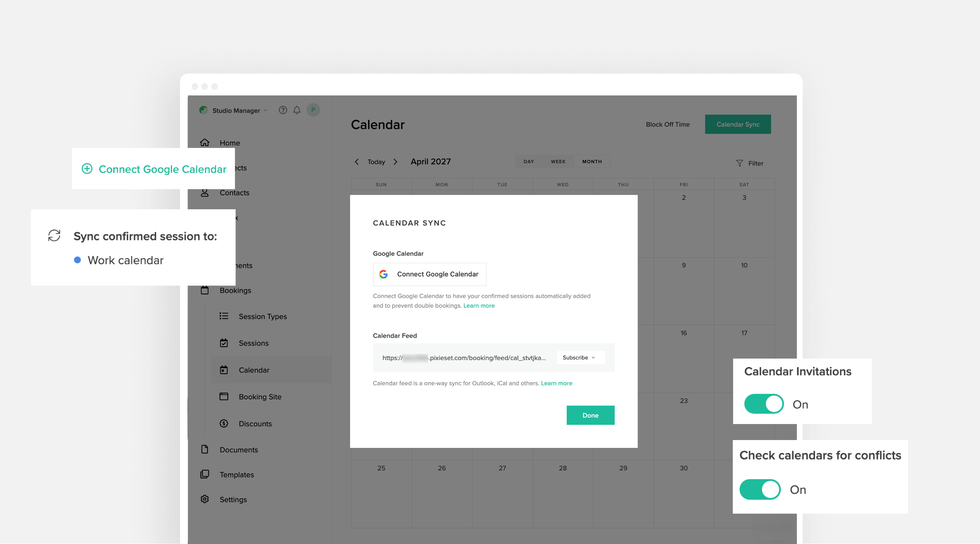Click the Documents page icon
The height and width of the screenshot is (544, 980).
point(205,449)
